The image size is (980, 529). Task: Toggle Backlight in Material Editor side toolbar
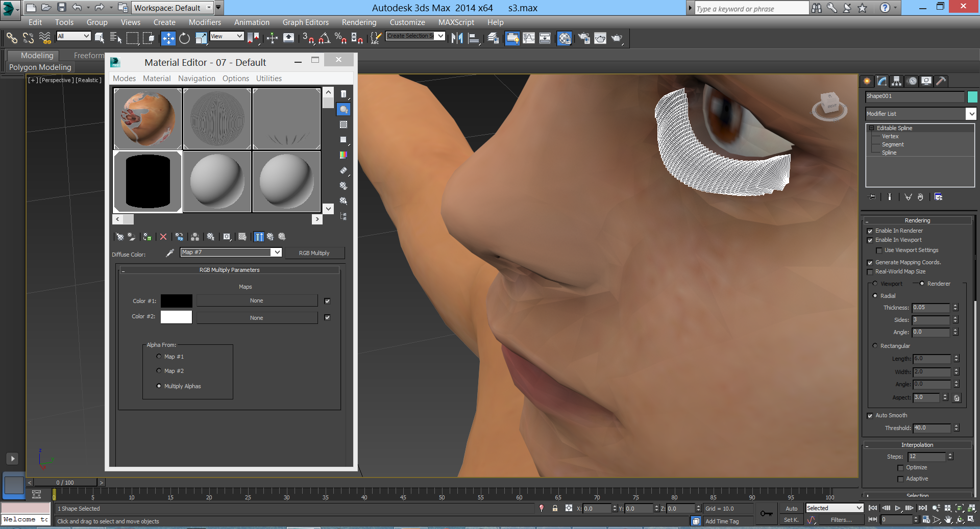[x=344, y=109]
